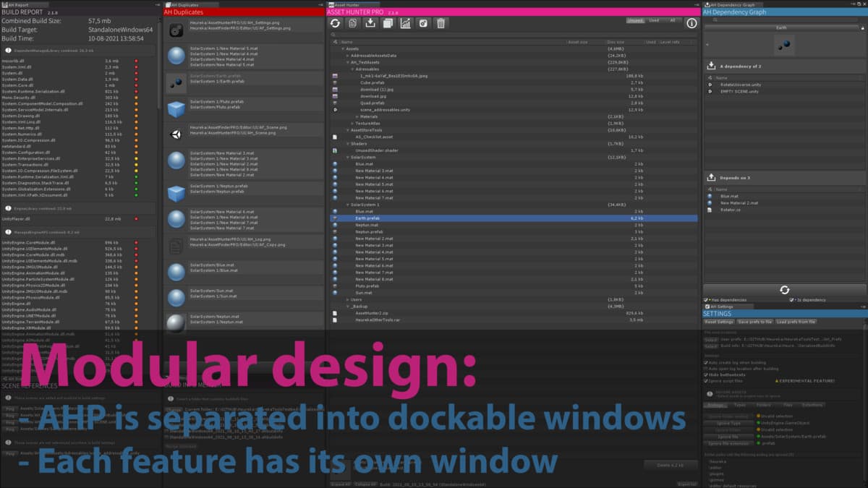Click the duplicates stacked pages icon
This screenshot has width=868, height=488.
point(388,23)
